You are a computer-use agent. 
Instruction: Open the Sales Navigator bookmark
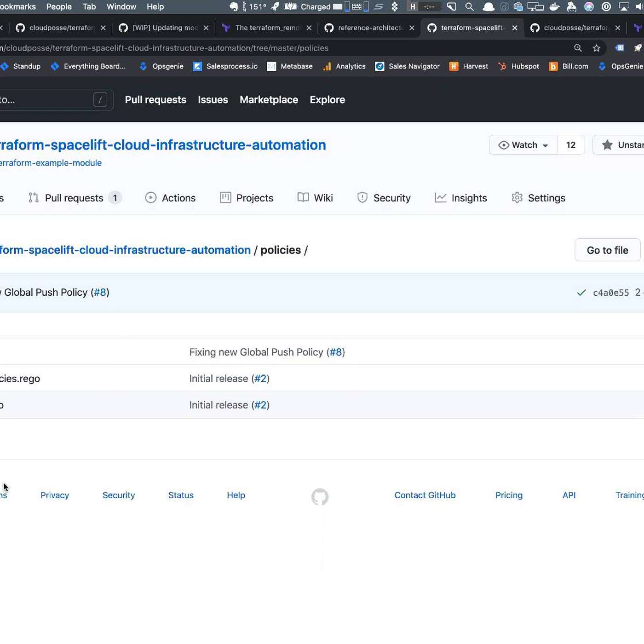408,66
